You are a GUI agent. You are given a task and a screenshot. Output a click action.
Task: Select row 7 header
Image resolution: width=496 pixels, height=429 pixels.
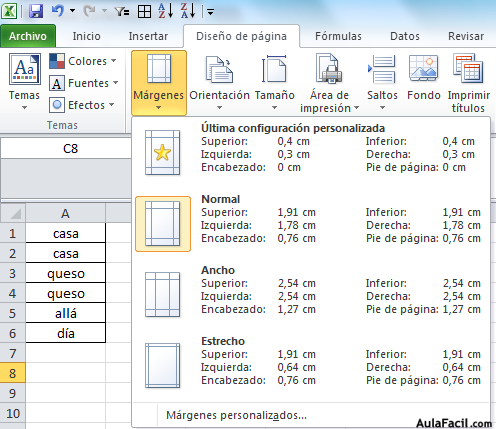tap(13, 353)
